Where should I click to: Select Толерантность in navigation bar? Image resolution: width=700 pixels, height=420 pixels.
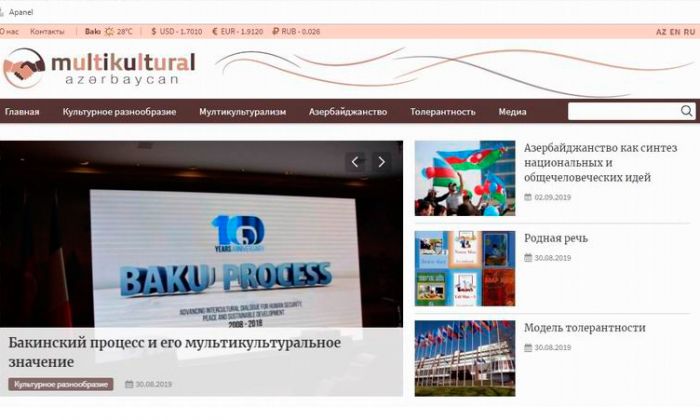[x=443, y=112]
